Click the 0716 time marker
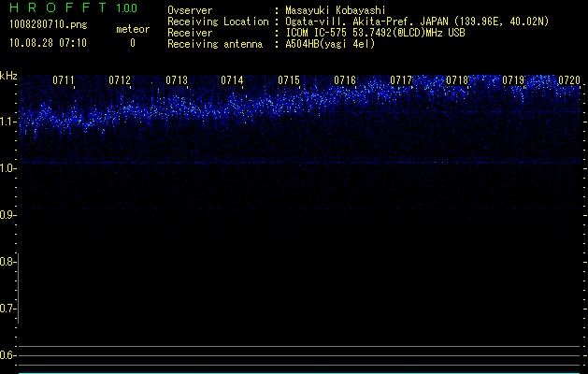The height and width of the screenshot is (374, 588). click(345, 80)
